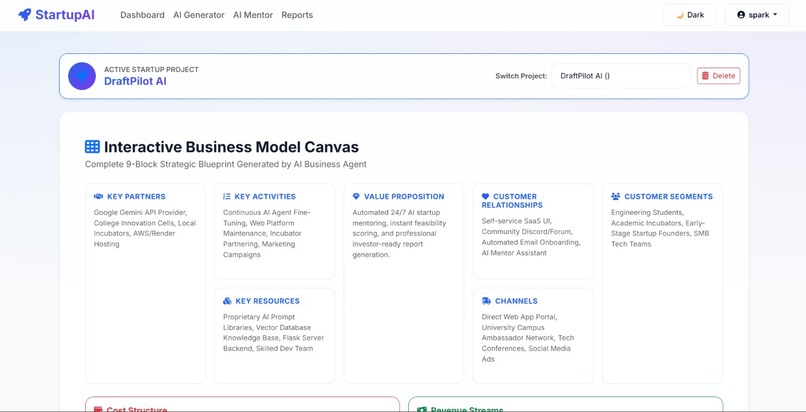Click the Value Proposition gem icon
Screen dimensions: 806x412
pos(356,196)
